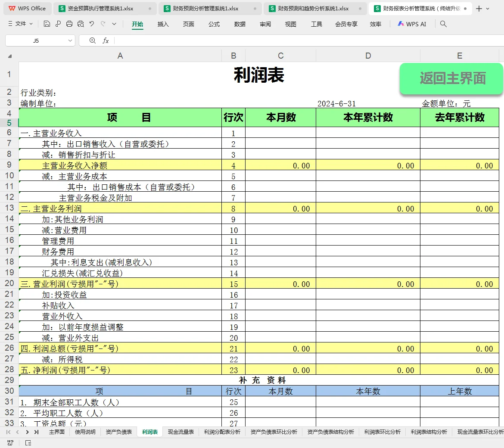
Task: Click status bar macro settings icon
Action: pyautogui.click(x=10, y=443)
